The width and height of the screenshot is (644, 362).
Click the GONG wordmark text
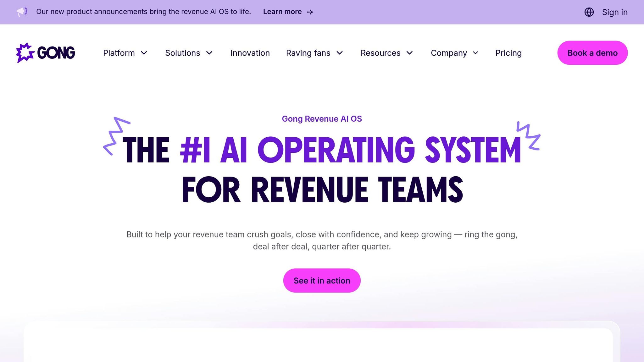point(56,53)
